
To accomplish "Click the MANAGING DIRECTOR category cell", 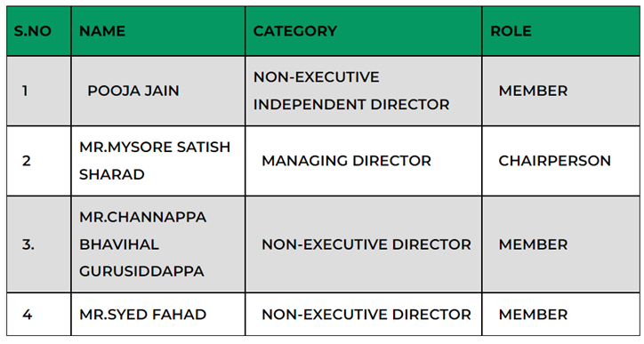I will 364,161.
